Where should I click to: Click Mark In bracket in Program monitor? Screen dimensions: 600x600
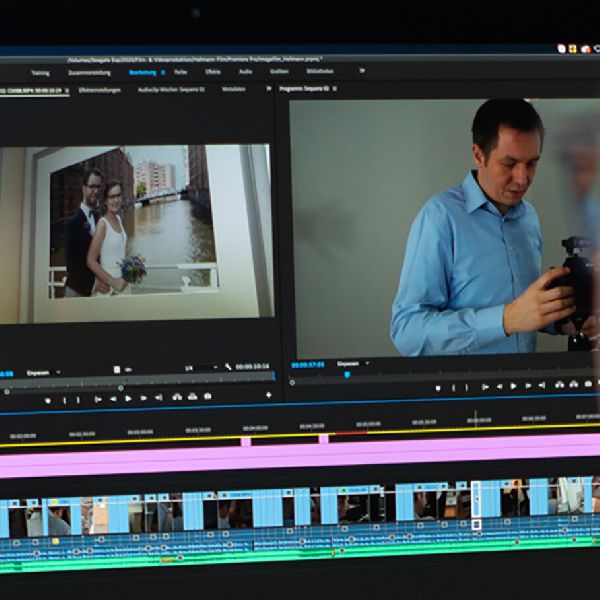453,386
